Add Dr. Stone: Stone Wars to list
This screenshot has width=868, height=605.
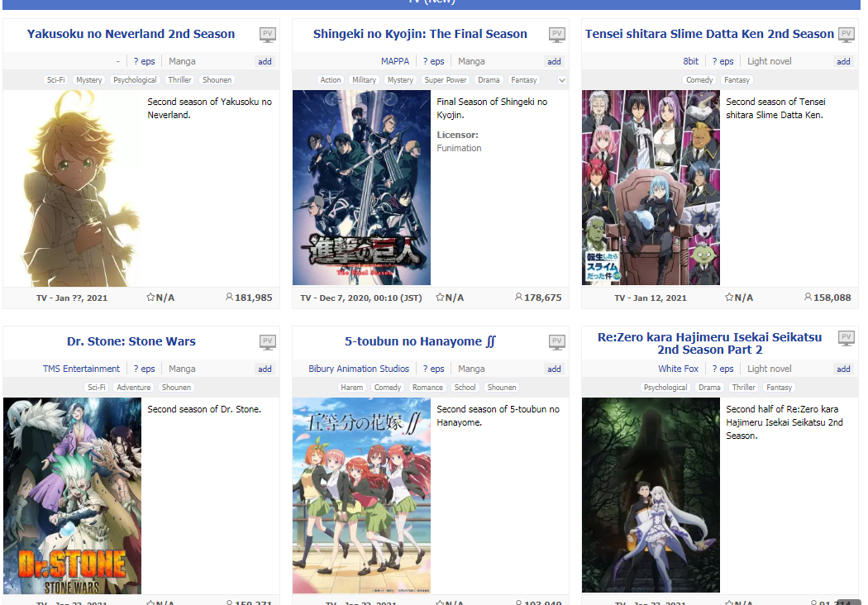tap(265, 369)
